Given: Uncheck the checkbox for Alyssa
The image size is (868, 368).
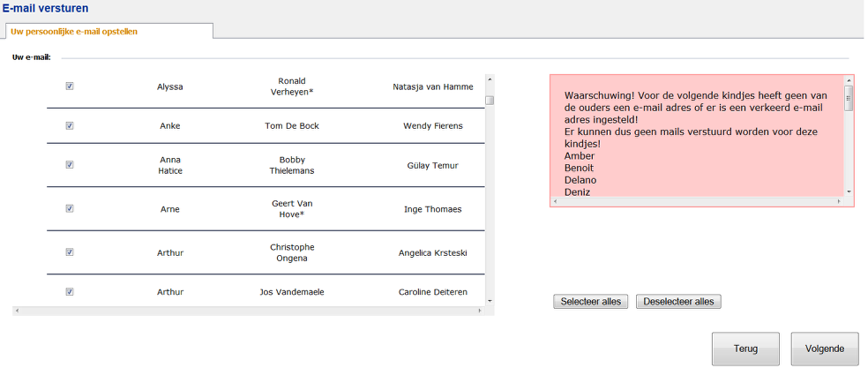Looking at the screenshot, I should (x=70, y=86).
